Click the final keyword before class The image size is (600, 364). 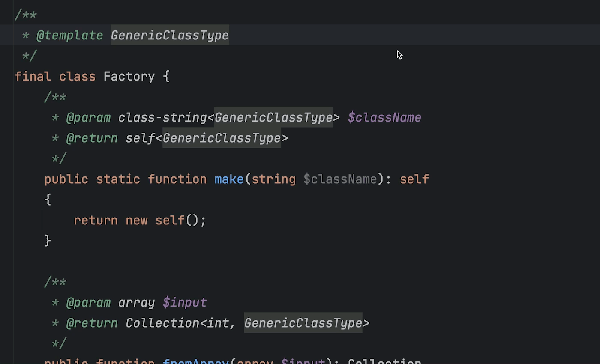(x=33, y=77)
